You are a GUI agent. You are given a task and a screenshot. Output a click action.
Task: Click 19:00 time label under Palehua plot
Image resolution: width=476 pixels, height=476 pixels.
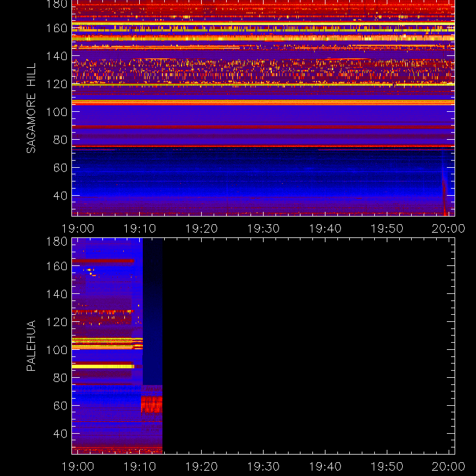(x=78, y=466)
